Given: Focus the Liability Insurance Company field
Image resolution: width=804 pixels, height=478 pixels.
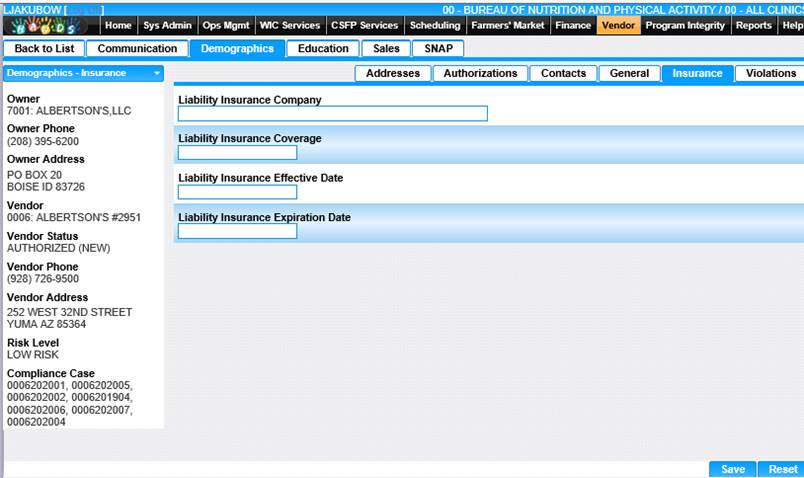Looking at the screenshot, I should [333, 113].
